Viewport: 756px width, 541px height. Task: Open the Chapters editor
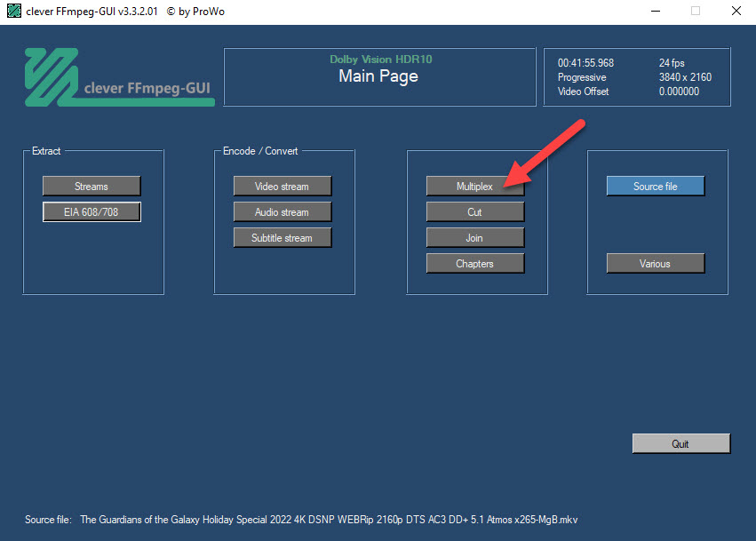pyautogui.click(x=475, y=264)
